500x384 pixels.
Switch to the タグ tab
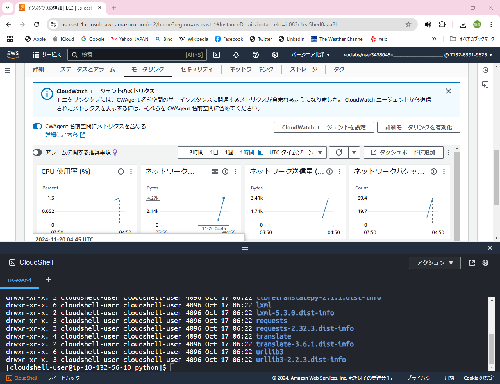coord(339,70)
